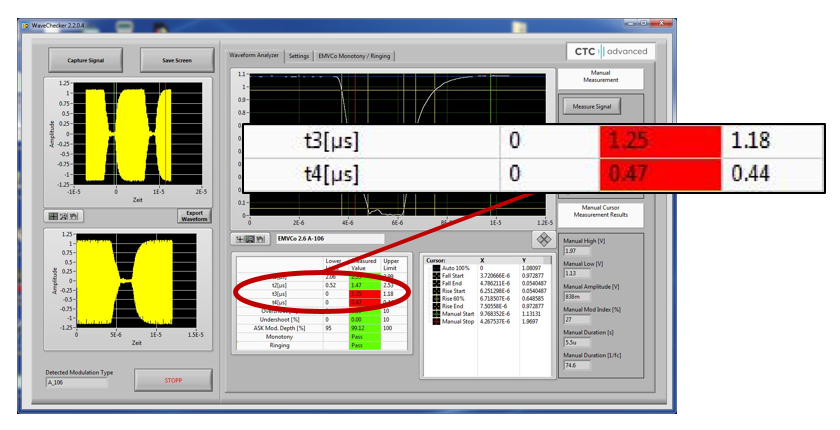Click the Auto 100% cursor icon
This screenshot has height=430, width=840.
tap(436, 268)
